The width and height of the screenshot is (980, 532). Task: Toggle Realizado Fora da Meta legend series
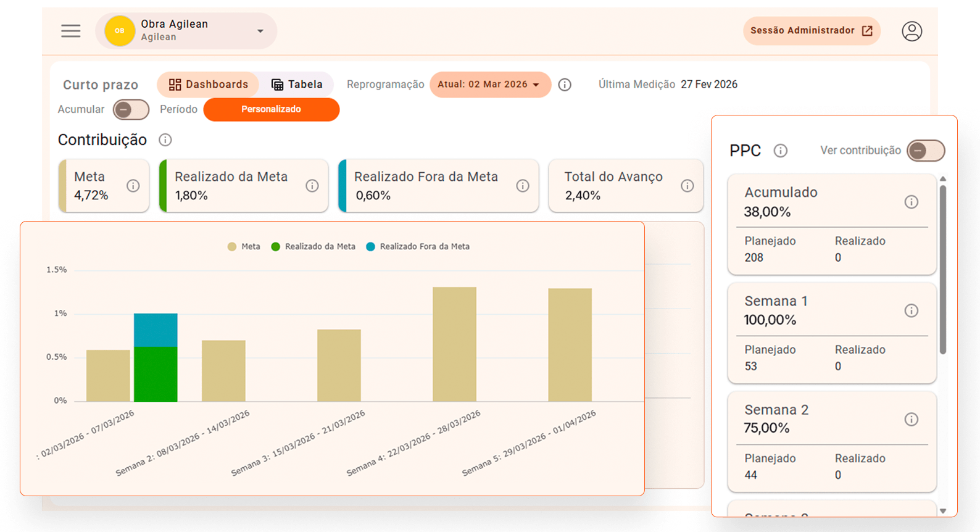(x=418, y=247)
